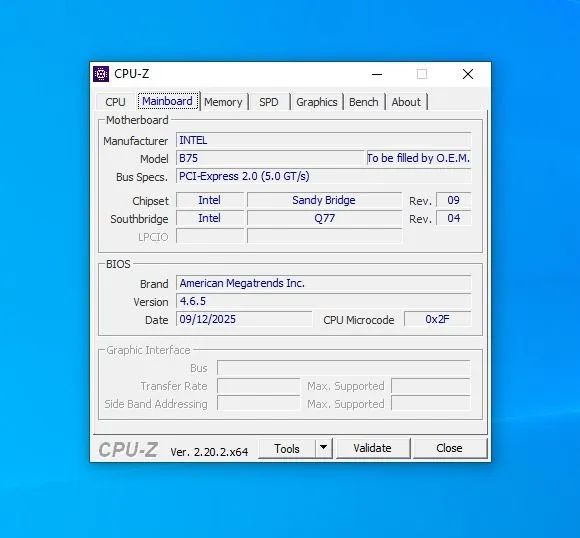This screenshot has width=580, height=538.
Task: Click the Close button at bottom
Action: tap(449, 448)
